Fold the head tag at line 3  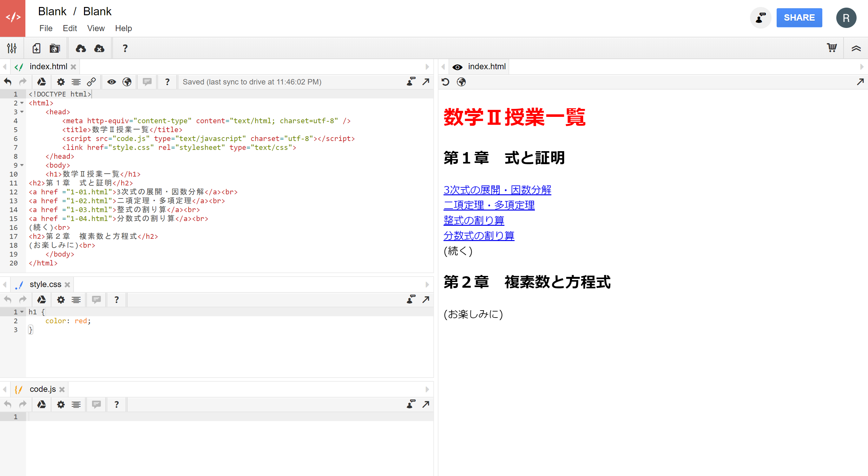22,112
